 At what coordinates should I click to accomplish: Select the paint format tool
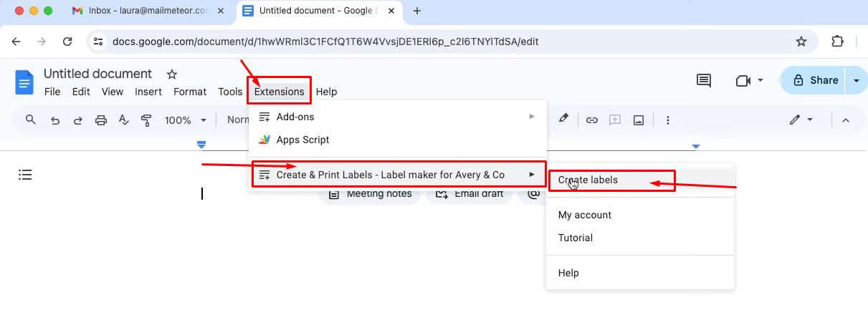pos(146,120)
